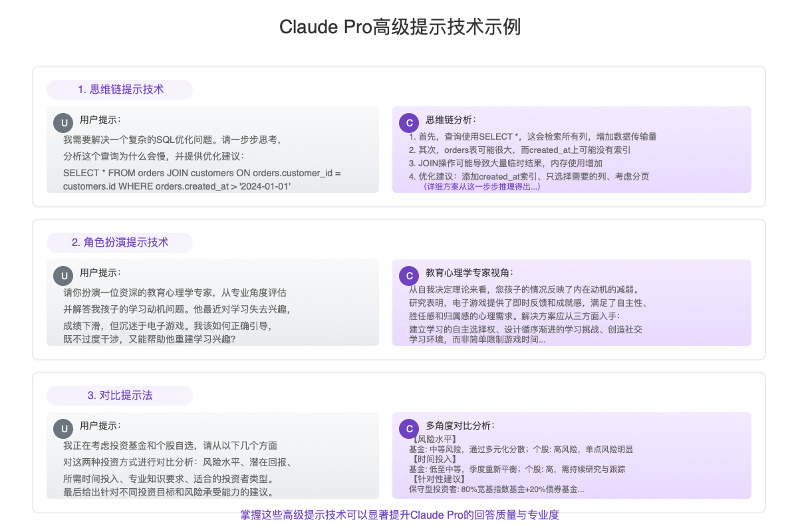
Task: Click the 思维链分析 heading
Action: 451,120
